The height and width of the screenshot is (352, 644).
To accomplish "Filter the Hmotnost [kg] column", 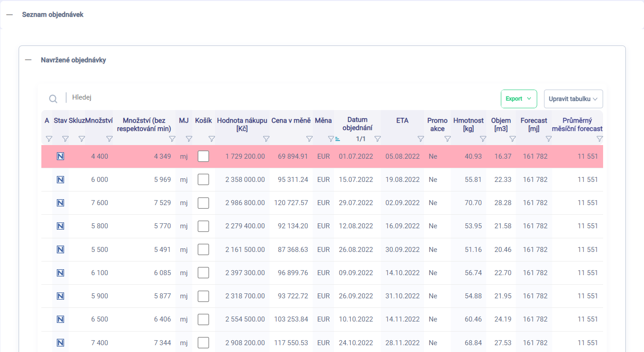I will click(x=483, y=139).
